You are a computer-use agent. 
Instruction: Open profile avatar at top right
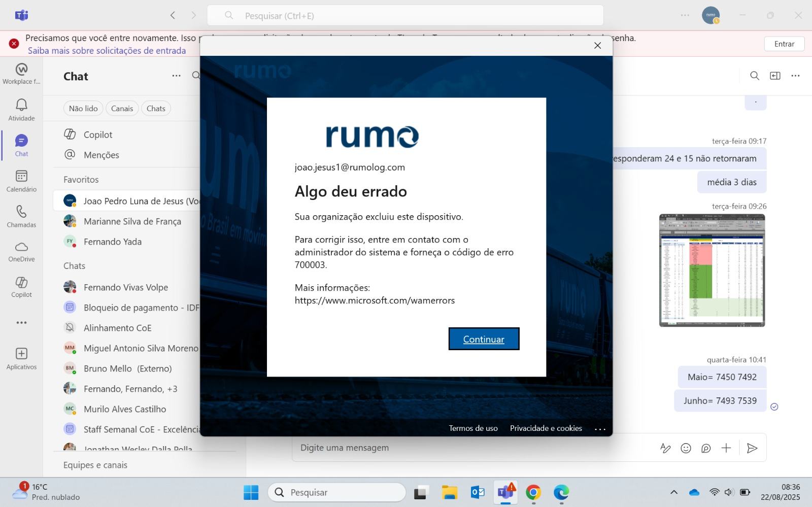710,15
